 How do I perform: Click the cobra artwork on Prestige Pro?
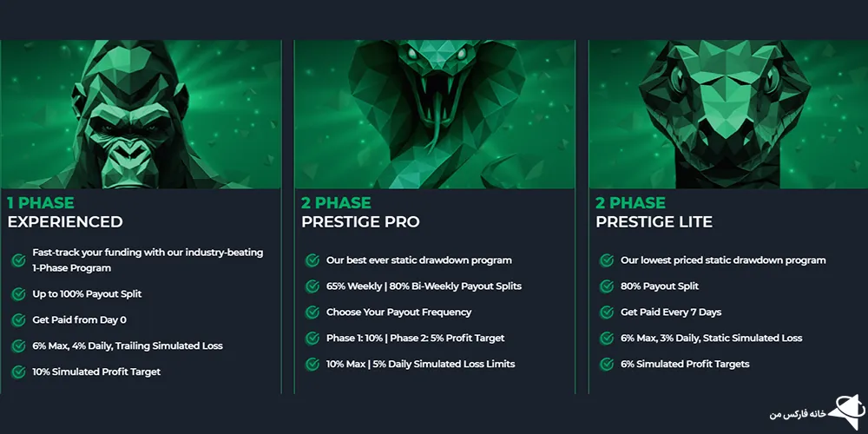(434, 113)
